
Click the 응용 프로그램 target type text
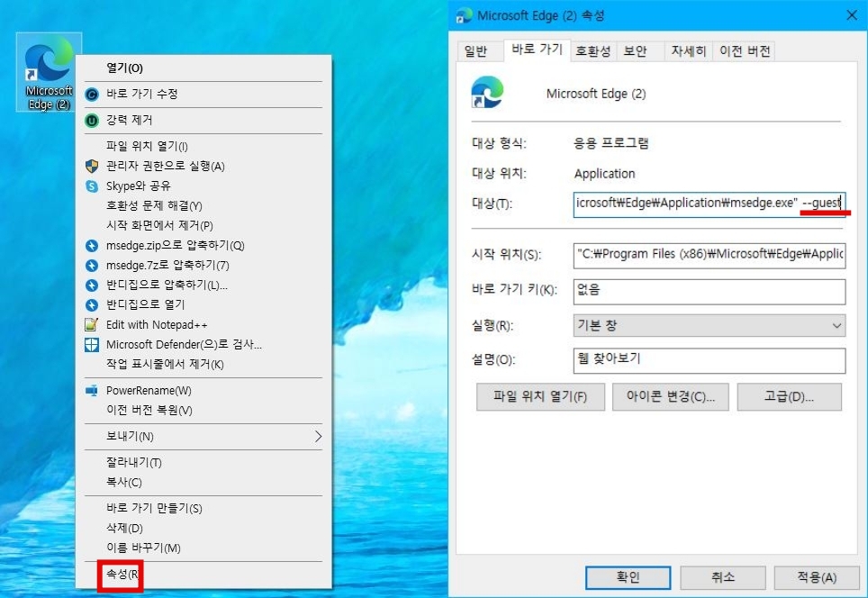611,143
